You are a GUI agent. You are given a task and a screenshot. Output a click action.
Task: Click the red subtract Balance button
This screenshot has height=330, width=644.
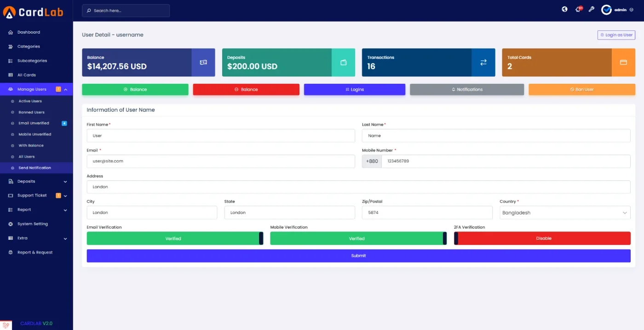coord(246,89)
